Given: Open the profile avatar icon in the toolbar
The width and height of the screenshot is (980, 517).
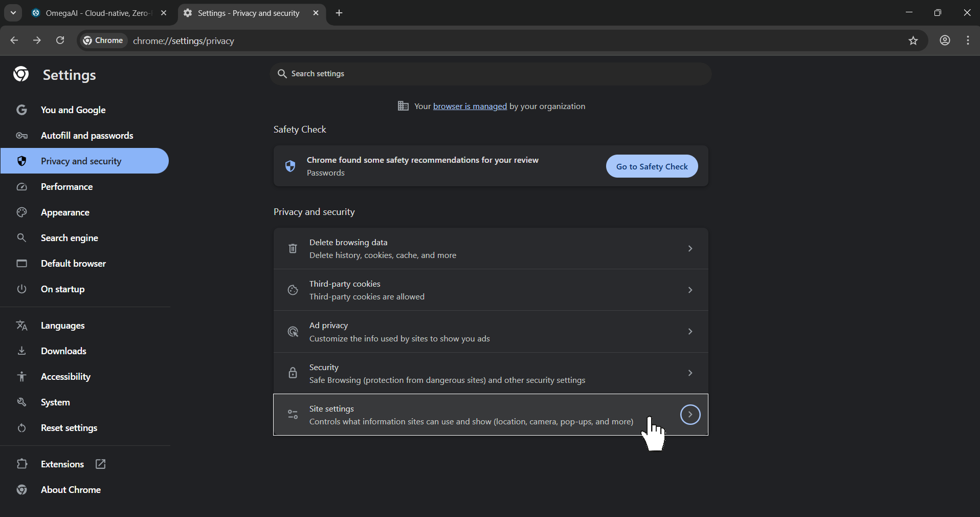Looking at the screenshot, I should coord(945,40).
